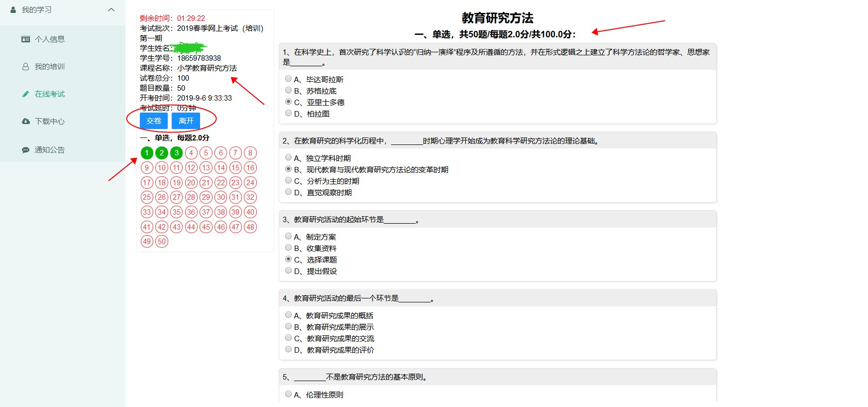Choose D 直觉观察时期
The width and height of the screenshot is (868, 407).
coord(288,192)
